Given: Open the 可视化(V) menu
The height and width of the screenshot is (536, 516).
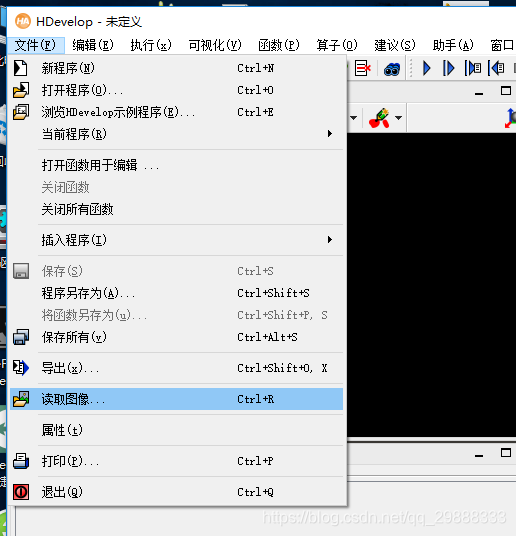Looking at the screenshot, I should [x=215, y=45].
